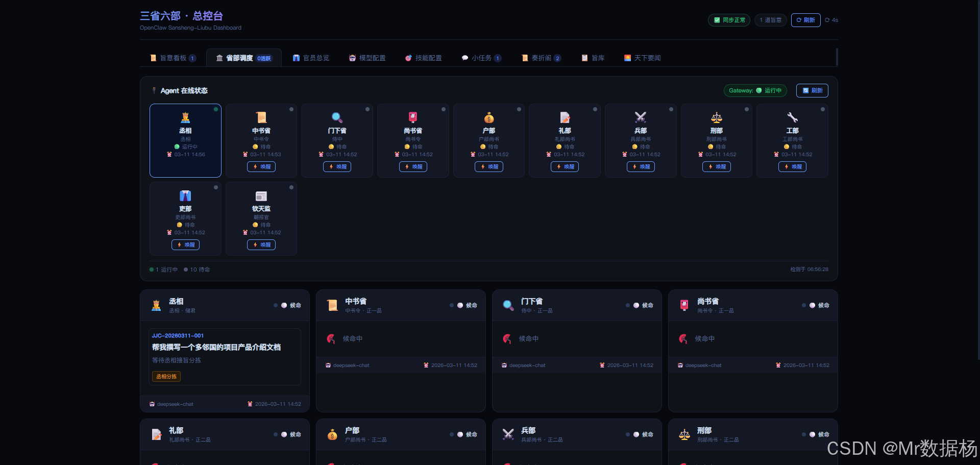The height and width of the screenshot is (465, 980).
Task: Click the fan icon beside 候命中 in 中书省 card
Action: [x=331, y=338]
